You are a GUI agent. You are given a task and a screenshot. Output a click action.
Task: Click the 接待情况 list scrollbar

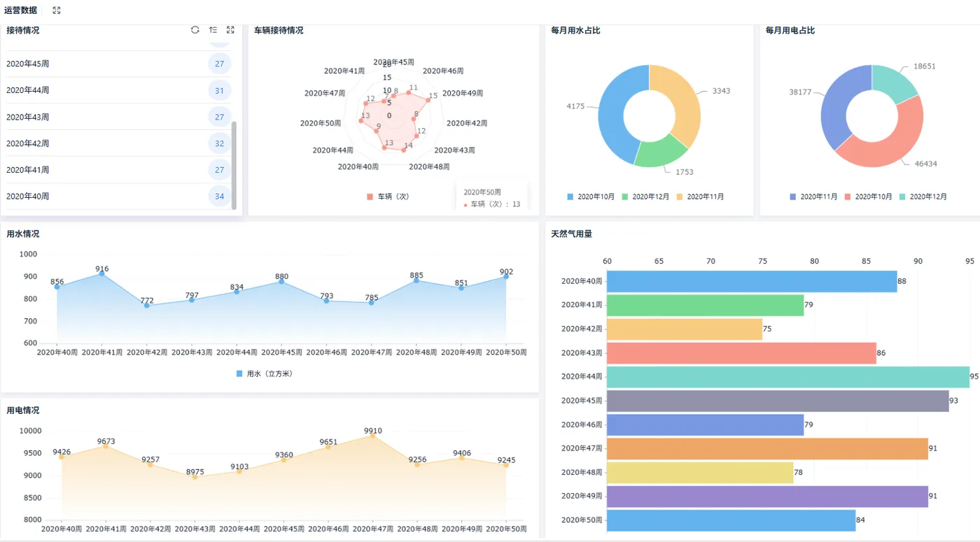(234, 165)
